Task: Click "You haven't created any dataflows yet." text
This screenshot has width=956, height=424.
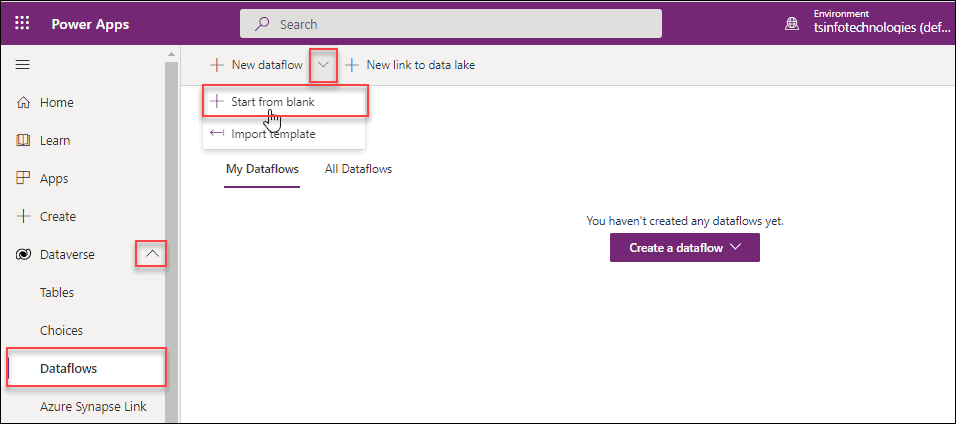Action: [x=685, y=221]
